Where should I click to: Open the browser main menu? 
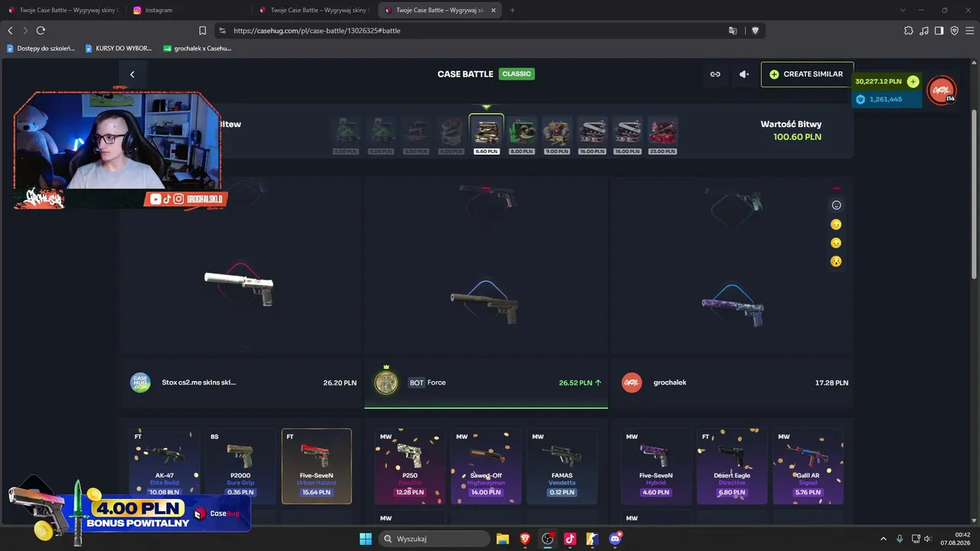pyautogui.click(x=969, y=31)
